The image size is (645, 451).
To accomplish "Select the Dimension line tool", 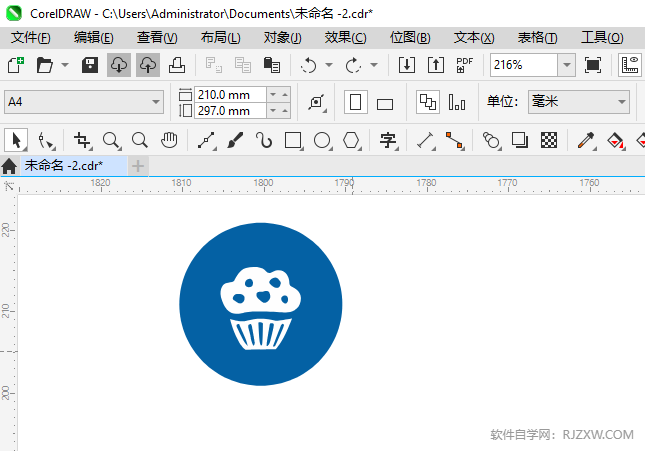I will [x=426, y=141].
